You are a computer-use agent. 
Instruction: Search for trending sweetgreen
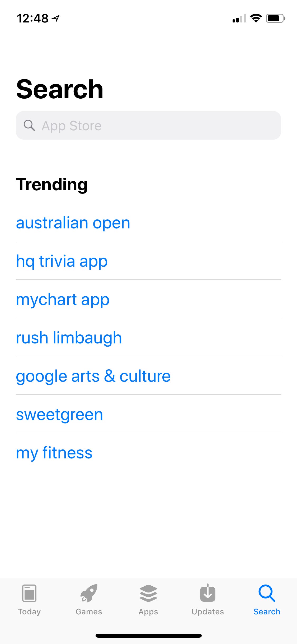59,415
